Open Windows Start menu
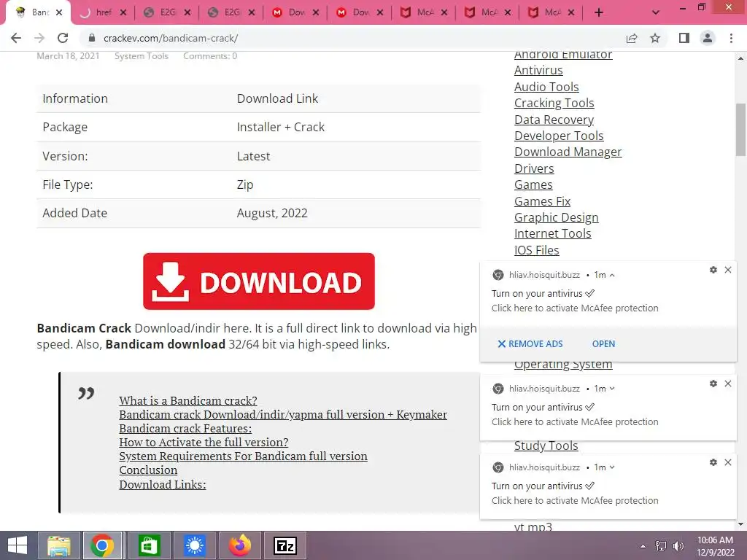The width and height of the screenshot is (747, 560). (x=18, y=545)
